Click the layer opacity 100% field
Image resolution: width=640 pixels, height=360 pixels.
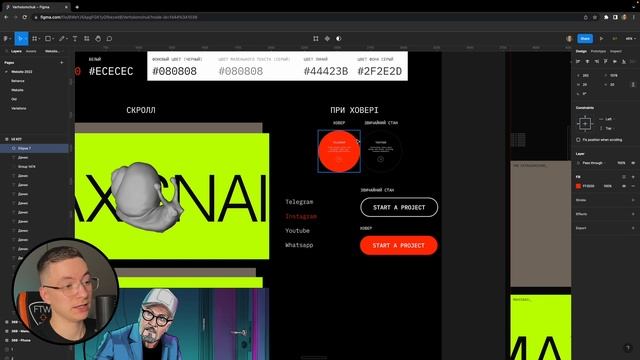coord(621,163)
